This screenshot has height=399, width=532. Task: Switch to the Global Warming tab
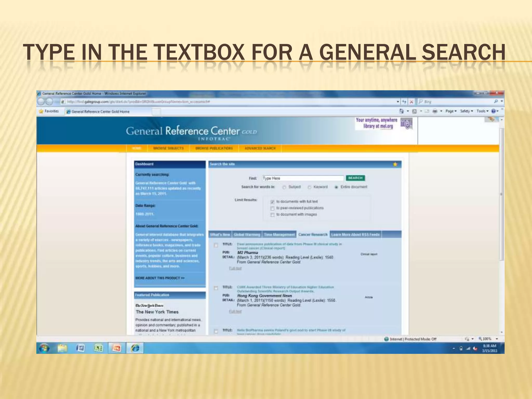click(247, 235)
